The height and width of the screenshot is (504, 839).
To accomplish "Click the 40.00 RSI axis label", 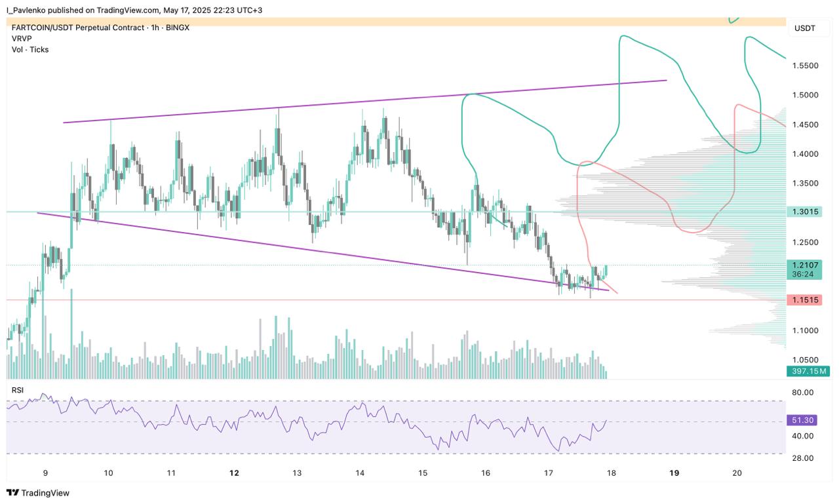I will 803,436.
